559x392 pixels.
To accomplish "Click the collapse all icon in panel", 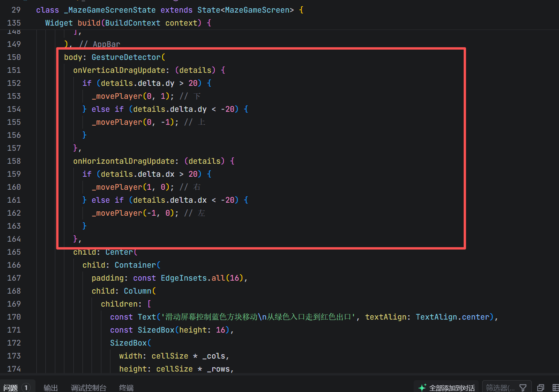I will point(541,388).
